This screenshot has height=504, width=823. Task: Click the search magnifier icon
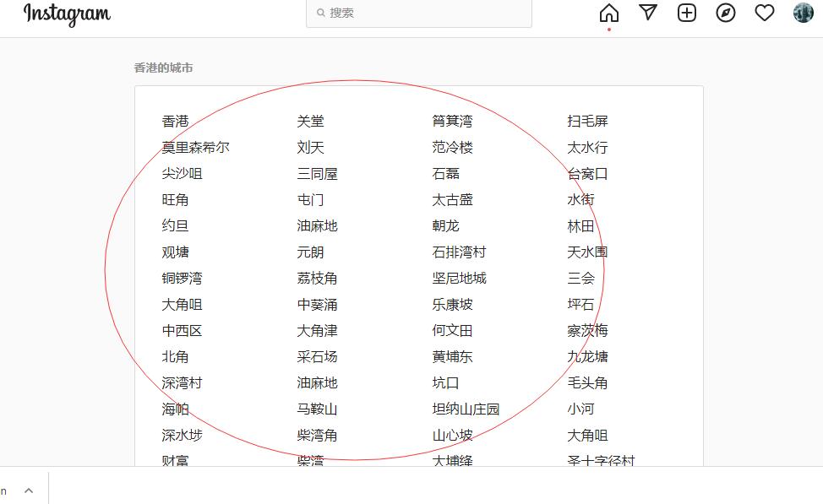click(320, 13)
